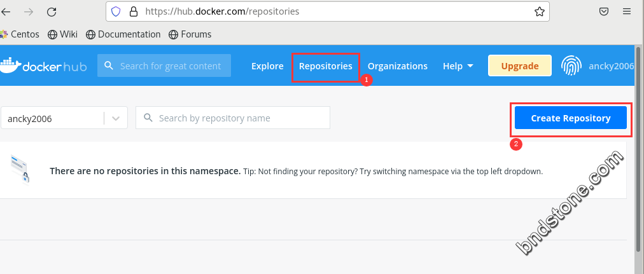Screen dimensions: 644x274
Task: Click the Forums bookmark globe icon
Action: coord(173,34)
